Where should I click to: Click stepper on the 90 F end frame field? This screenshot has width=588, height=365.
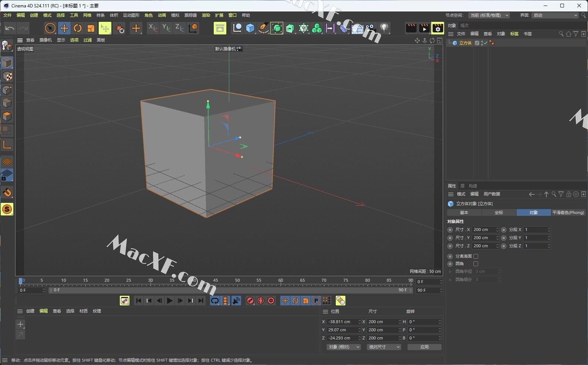coord(441,290)
